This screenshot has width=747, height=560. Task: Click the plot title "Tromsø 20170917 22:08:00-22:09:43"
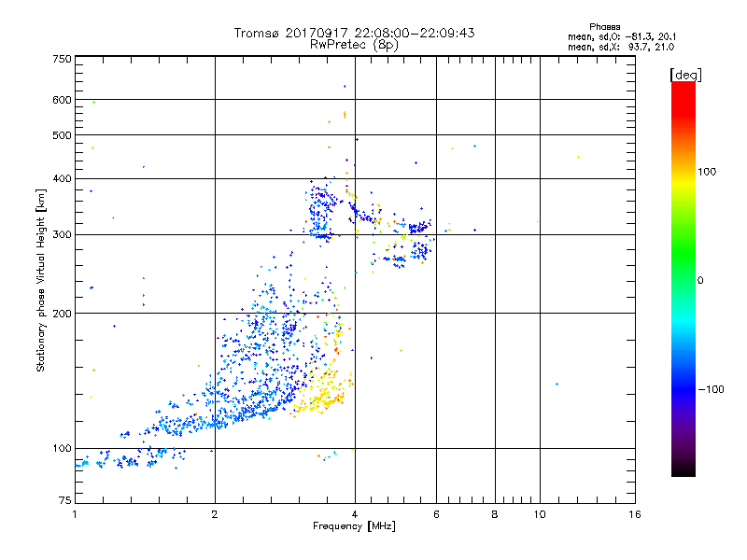click(354, 33)
